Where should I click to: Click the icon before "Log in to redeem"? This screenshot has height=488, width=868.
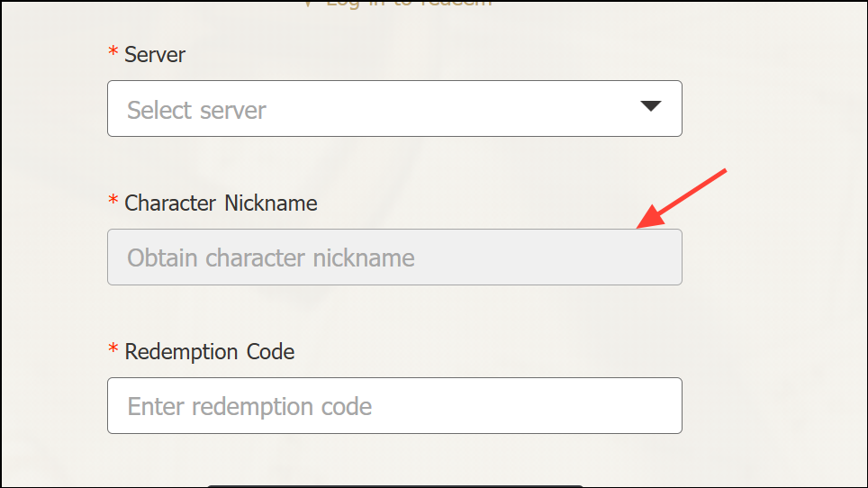coord(308,3)
